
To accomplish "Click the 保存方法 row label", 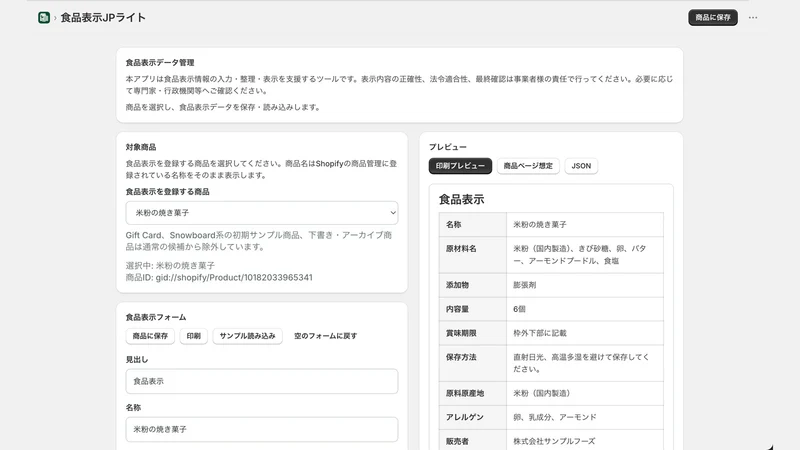I will [x=472, y=363].
